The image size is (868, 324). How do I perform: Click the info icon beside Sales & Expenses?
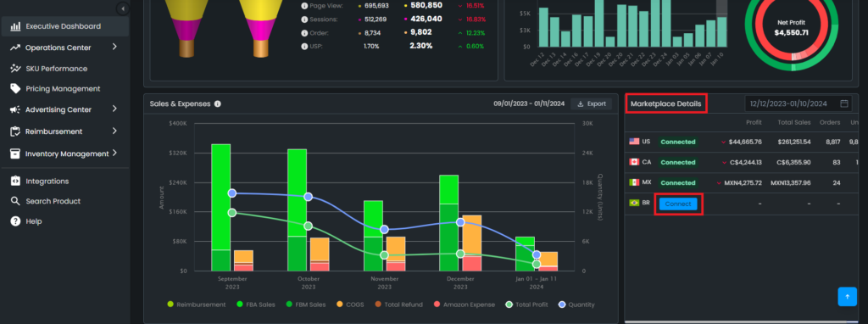[218, 103]
